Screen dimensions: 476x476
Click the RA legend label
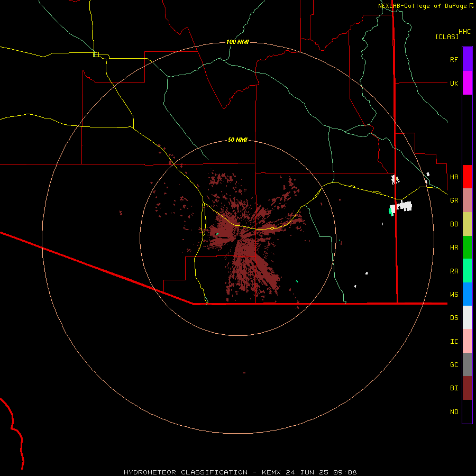[454, 271]
